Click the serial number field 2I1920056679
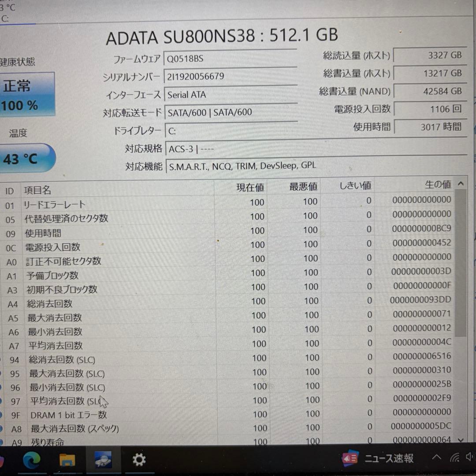This screenshot has width=476, height=476. [x=231, y=76]
